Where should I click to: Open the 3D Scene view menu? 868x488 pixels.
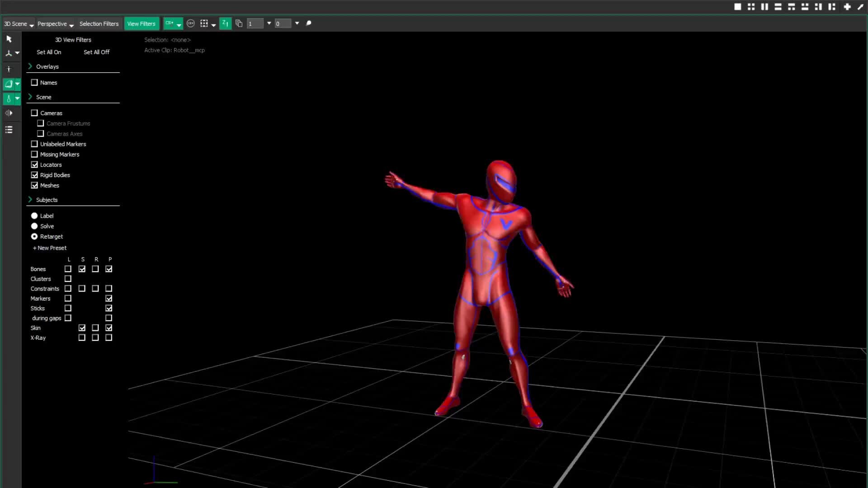click(17, 23)
